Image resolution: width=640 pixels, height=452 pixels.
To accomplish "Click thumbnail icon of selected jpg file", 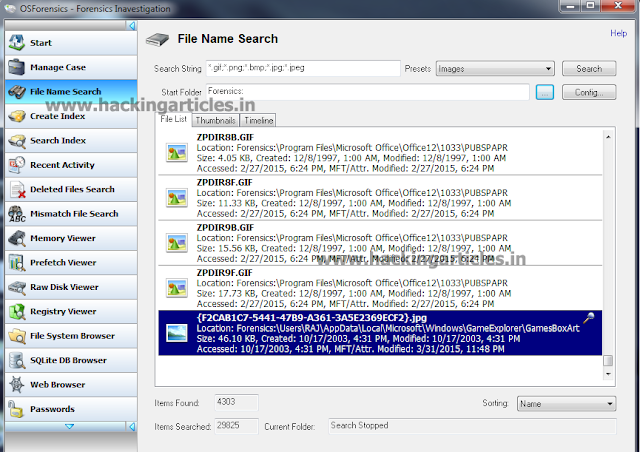I will (x=177, y=333).
